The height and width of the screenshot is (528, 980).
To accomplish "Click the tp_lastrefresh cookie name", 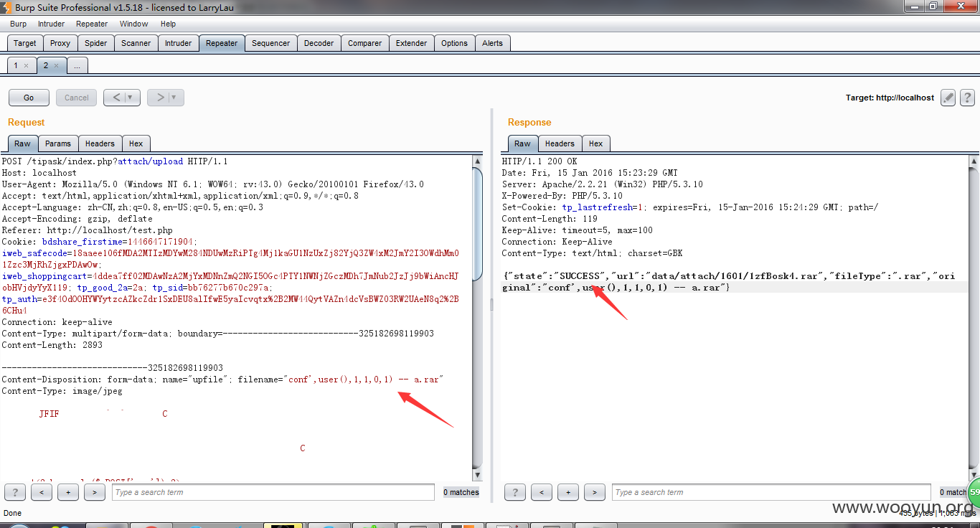I will tap(598, 207).
